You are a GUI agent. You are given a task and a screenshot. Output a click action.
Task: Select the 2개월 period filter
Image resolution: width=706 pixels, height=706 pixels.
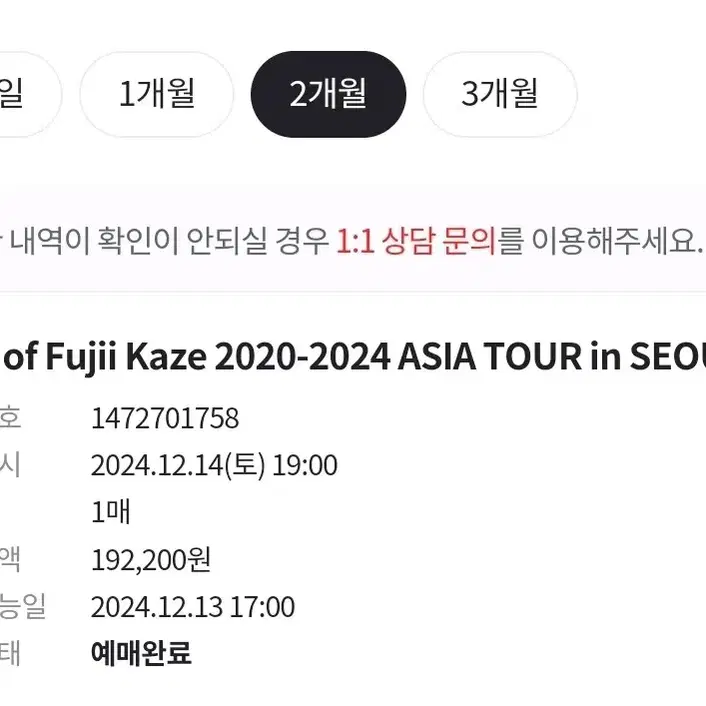click(328, 94)
